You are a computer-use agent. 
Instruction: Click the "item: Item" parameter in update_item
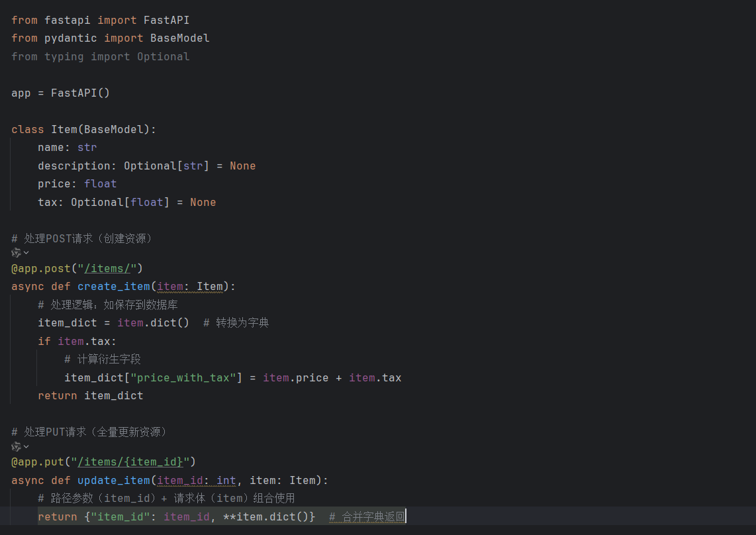click(x=283, y=481)
